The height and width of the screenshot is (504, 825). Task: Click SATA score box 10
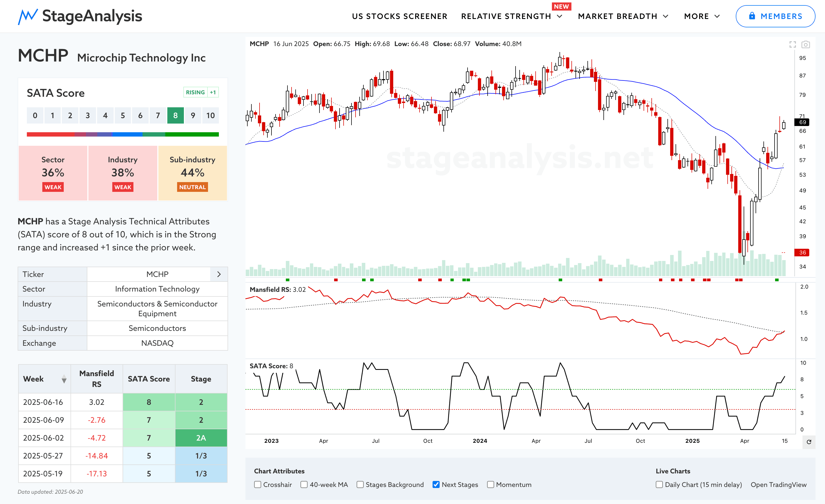click(210, 115)
